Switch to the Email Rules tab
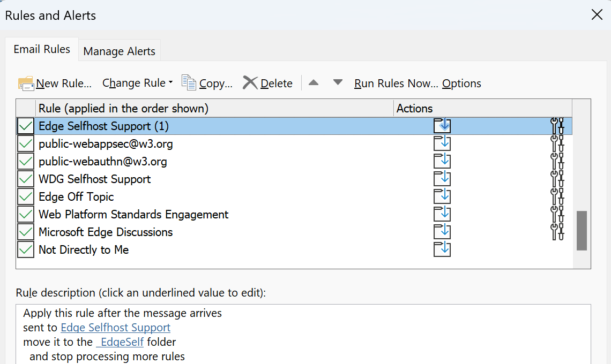 click(x=42, y=49)
